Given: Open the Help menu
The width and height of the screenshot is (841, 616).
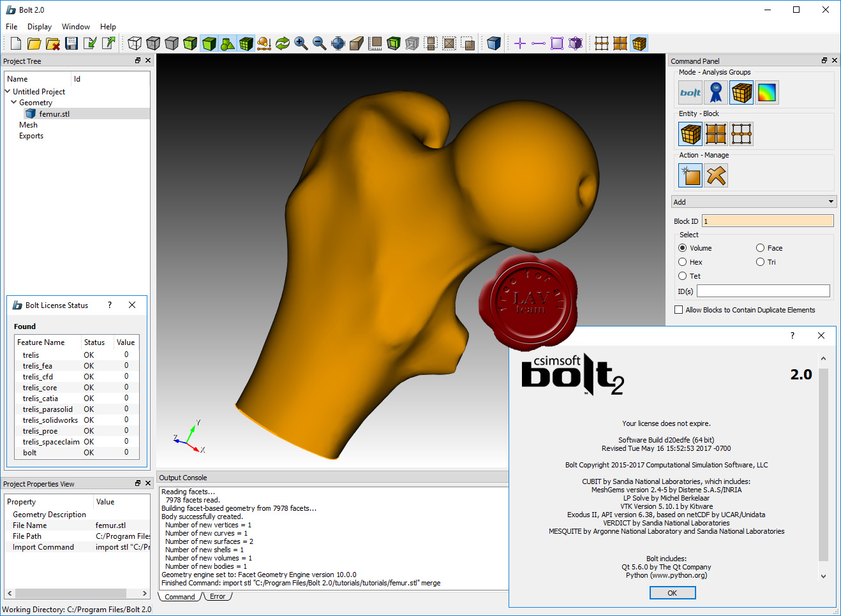Looking at the screenshot, I should [108, 27].
